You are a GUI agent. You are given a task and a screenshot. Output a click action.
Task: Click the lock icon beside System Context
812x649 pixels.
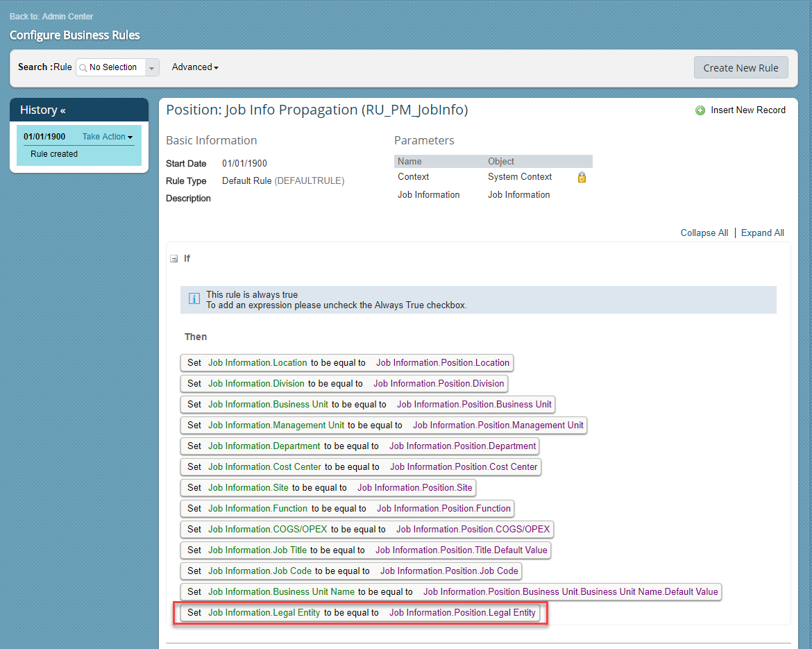[582, 177]
